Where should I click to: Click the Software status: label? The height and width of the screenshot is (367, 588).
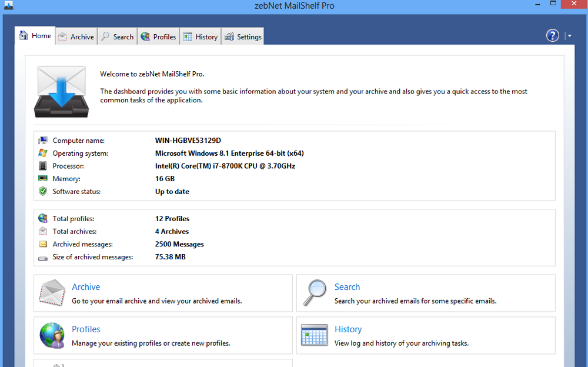tap(76, 191)
